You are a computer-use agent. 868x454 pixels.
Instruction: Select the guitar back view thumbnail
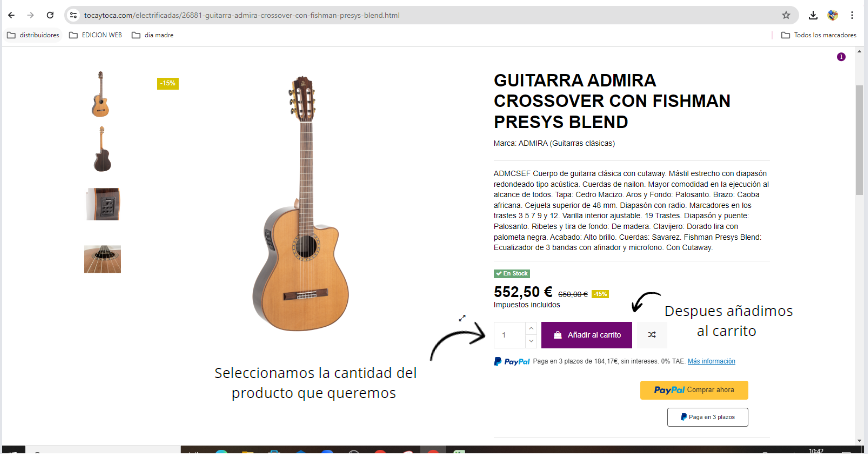pyautogui.click(x=102, y=149)
